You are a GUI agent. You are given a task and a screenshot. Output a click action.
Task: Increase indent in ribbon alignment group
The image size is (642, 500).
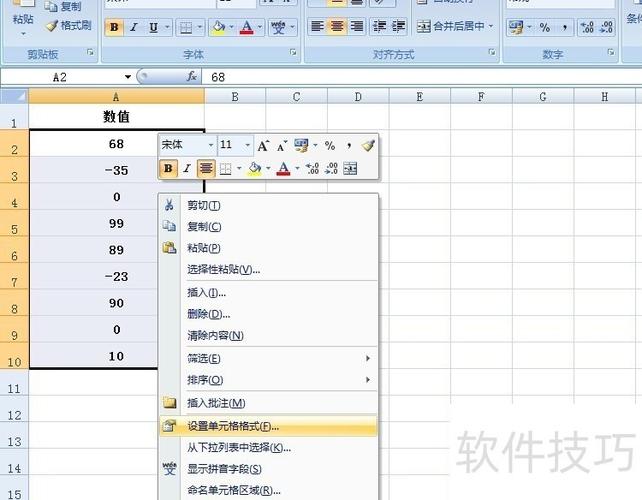coord(398,27)
